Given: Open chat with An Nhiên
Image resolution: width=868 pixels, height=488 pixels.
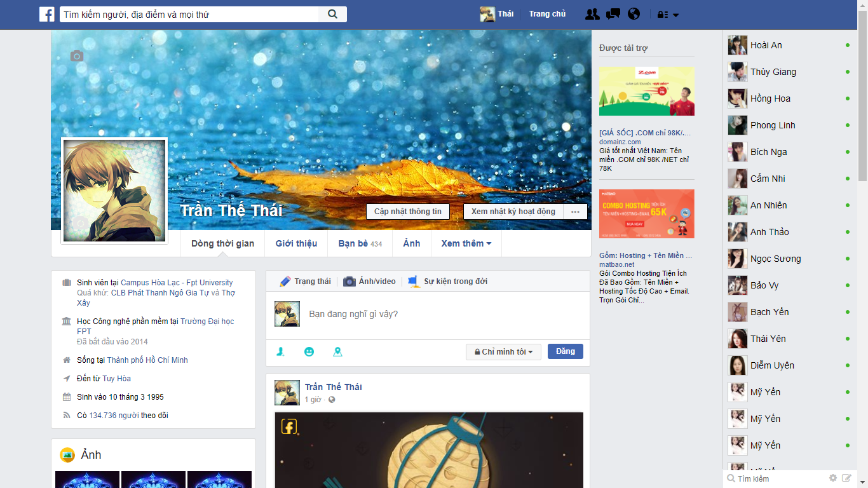Looking at the screenshot, I should 790,205.
